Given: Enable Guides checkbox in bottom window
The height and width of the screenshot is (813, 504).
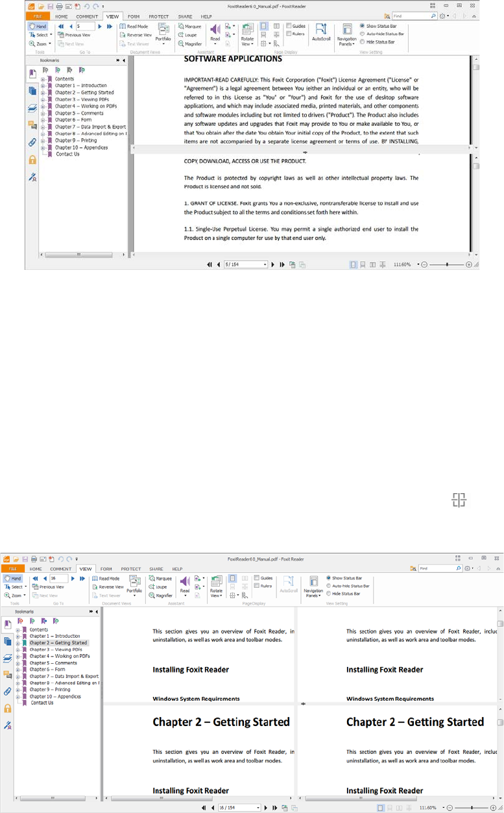Looking at the screenshot, I should (x=263, y=577).
